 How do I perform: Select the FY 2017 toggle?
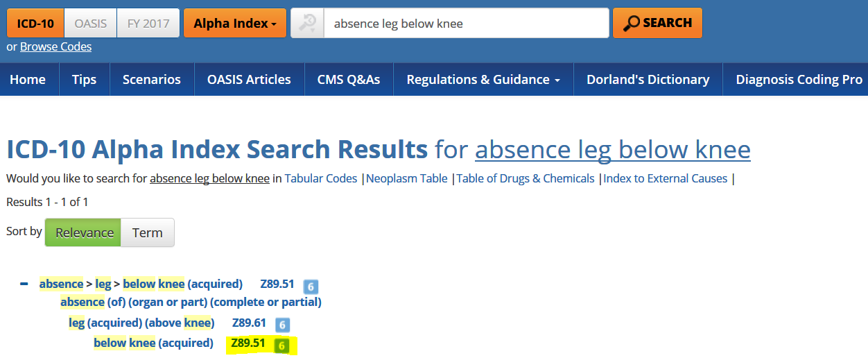(148, 23)
